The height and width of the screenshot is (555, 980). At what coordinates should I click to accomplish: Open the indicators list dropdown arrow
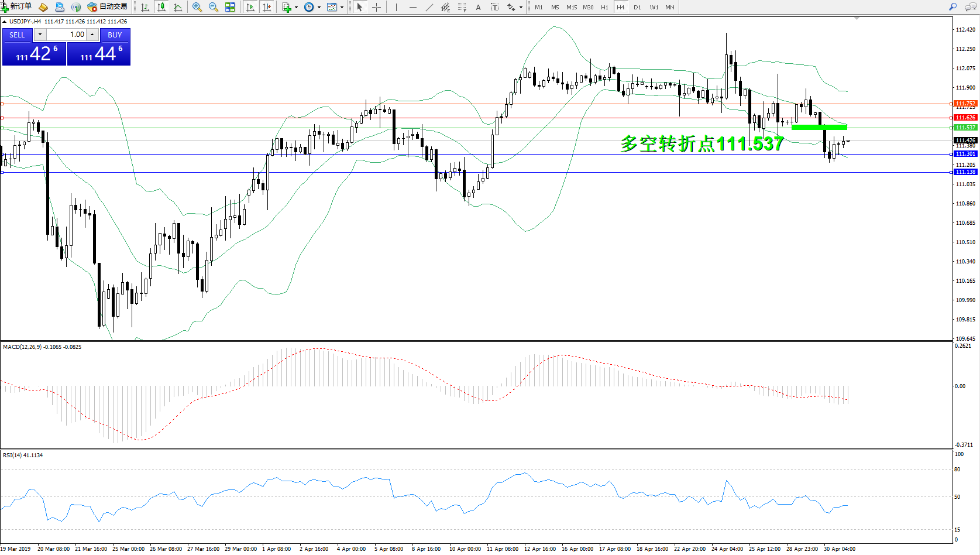coord(296,8)
